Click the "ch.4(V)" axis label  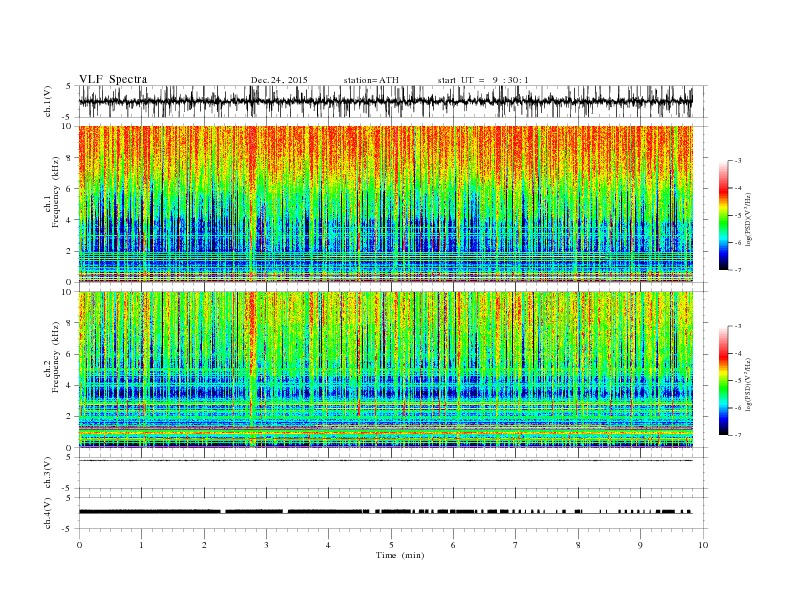coord(48,513)
